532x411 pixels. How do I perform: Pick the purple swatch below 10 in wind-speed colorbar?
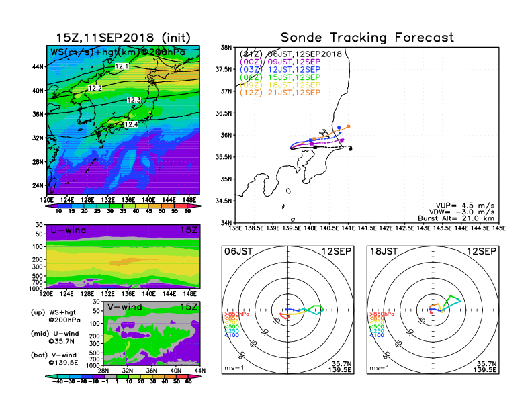pos(52,206)
